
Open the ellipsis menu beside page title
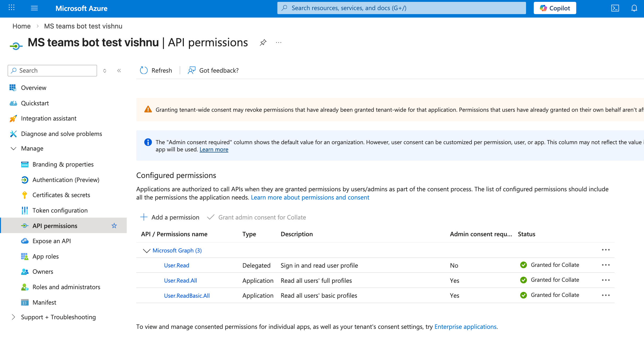[278, 43]
